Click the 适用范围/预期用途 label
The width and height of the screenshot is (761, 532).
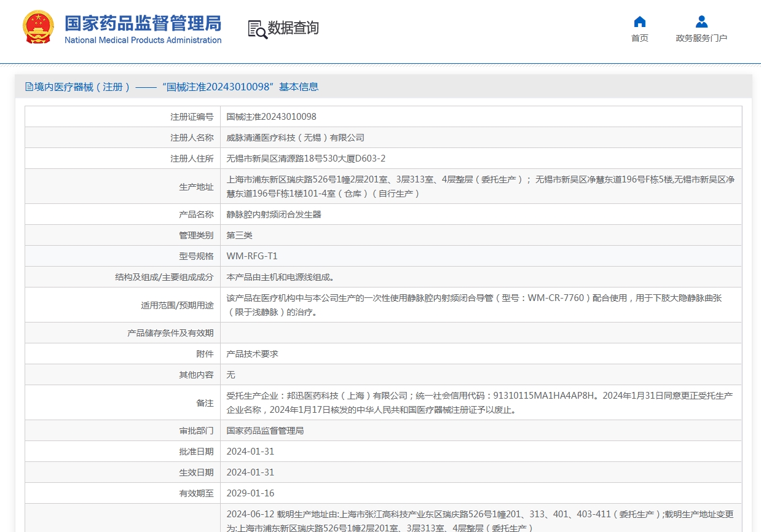click(x=177, y=305)
